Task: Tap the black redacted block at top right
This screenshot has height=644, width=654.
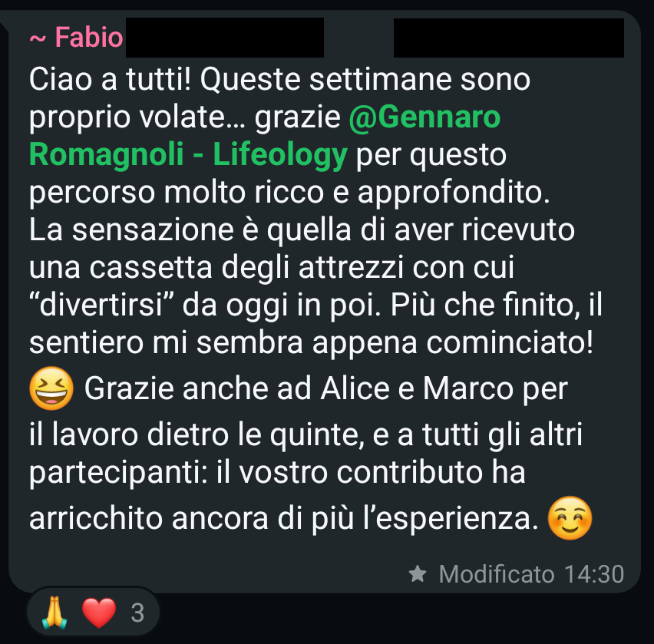Action: (509, 38)
